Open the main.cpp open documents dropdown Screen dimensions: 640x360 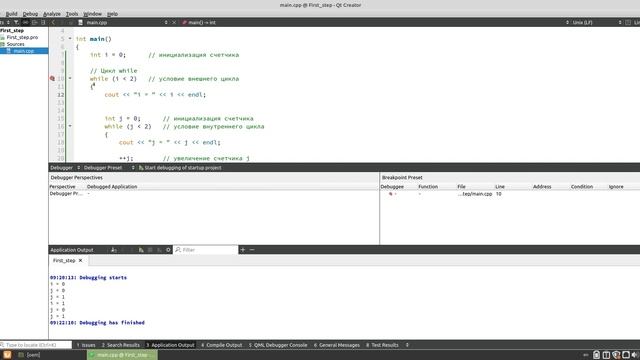click(x=166, y=22)
